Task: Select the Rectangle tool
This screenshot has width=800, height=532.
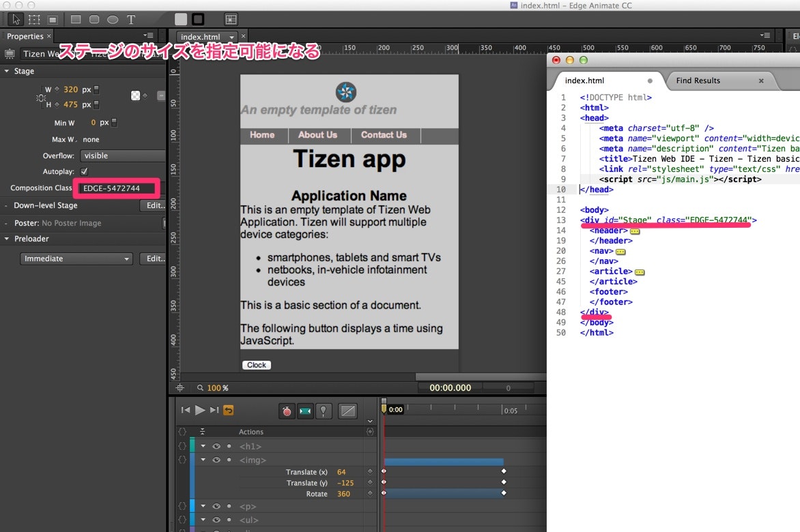Action: [x=76, y=19]
